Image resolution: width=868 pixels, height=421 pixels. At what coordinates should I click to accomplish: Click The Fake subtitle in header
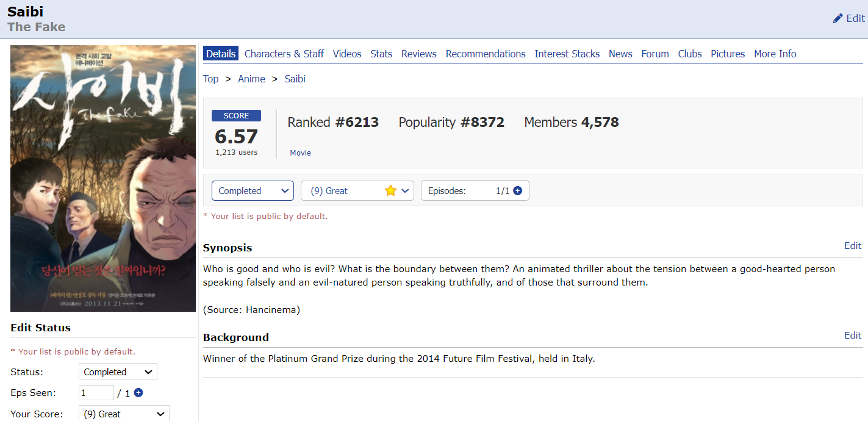tap(37, 27)
